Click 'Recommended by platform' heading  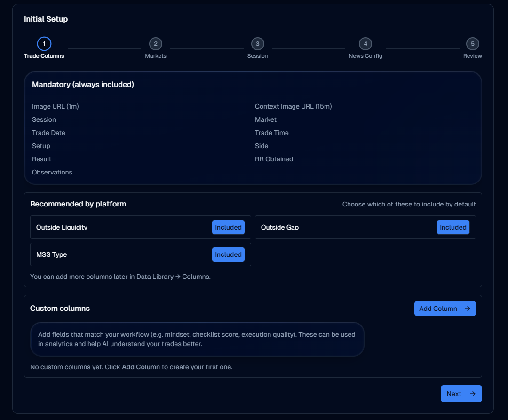78,204
